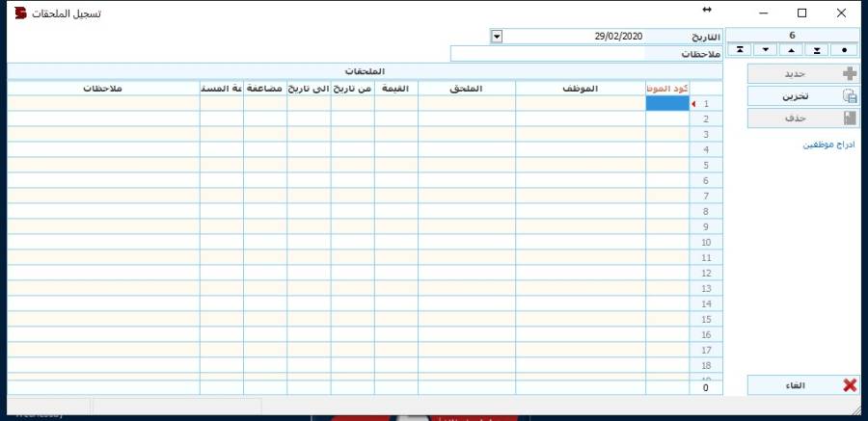Select row header number 5

[x=706, y=166]
